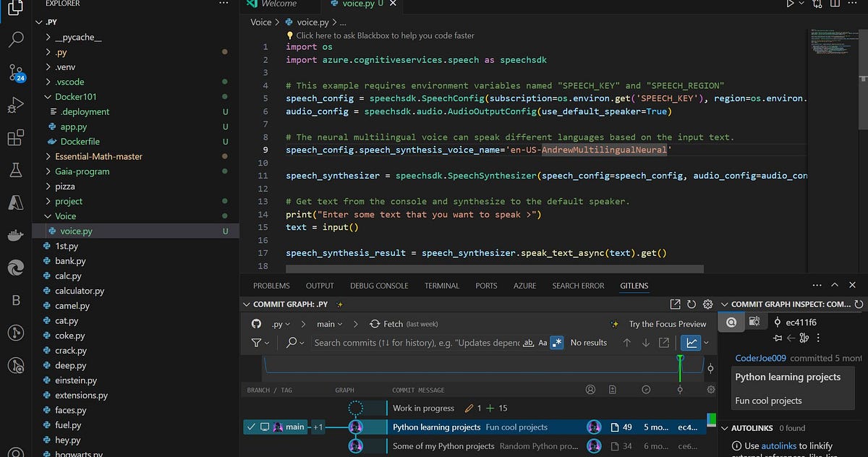Open graph column settings gear
Screen dimensions: 868x457
click(x=710, y=390)
